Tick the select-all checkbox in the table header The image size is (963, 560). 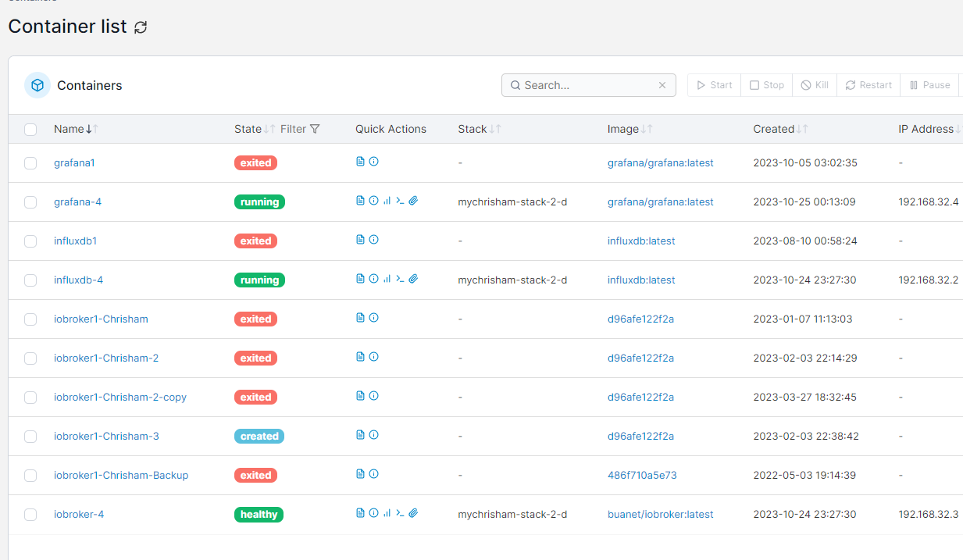tap(30, 130)
